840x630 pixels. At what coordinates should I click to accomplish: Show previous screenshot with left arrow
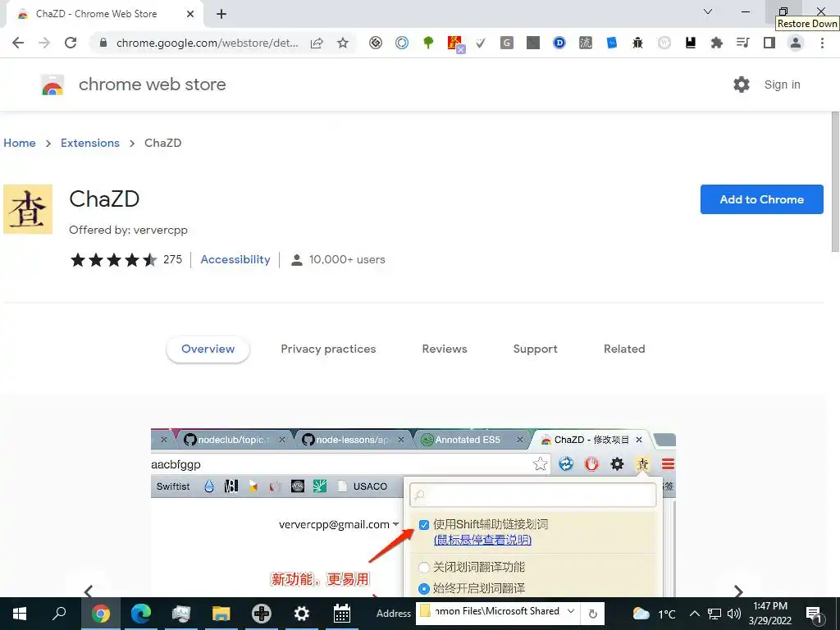point(89,591)
